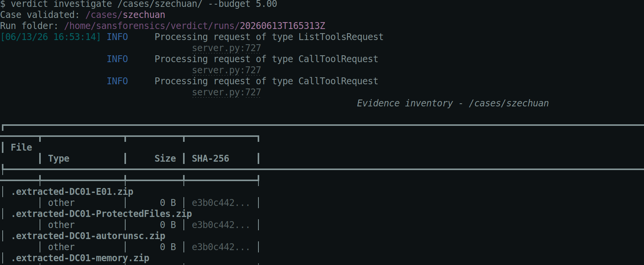Image resolution: width=644 pixels, height=265 pixels.
Task: Click the verdict investigate command line
Action: (139, 4)
